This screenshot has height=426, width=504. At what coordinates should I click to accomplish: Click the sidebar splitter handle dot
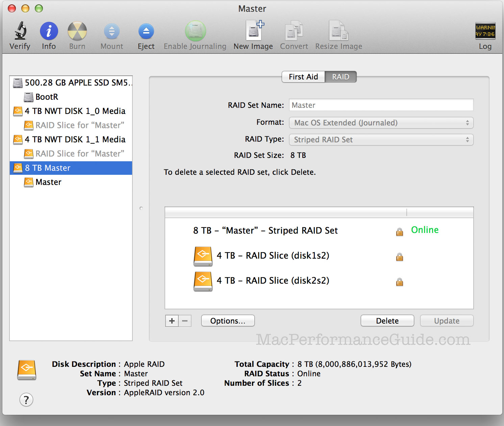(x=141, y=208)
